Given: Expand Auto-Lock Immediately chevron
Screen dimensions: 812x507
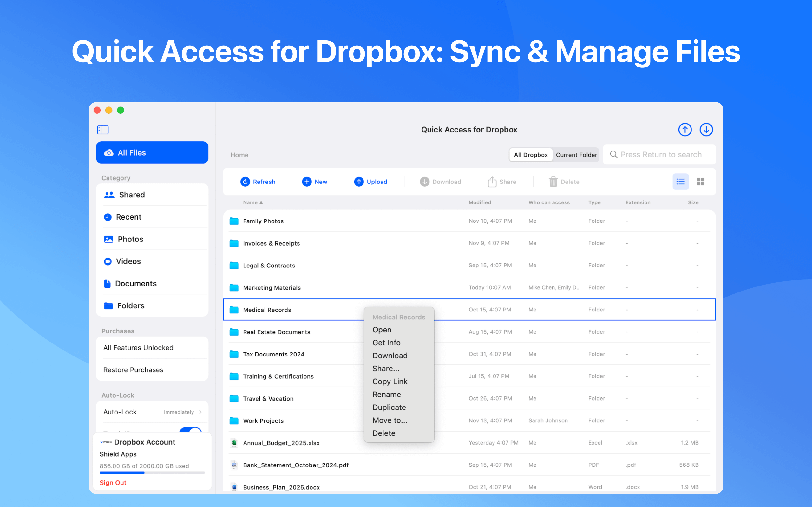Looking at the screenshot, I should [200, 412].
